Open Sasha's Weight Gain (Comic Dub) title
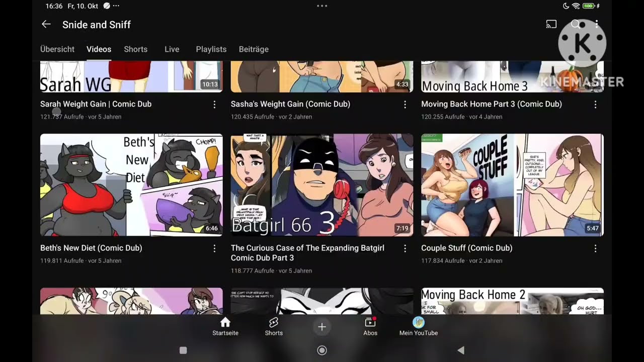Image resolution: width=644 pixels, height=362 pixels. tap(290, 104)
